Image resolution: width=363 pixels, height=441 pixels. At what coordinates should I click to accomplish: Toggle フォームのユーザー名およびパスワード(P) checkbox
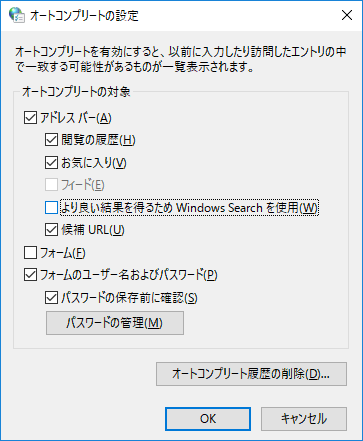tap(30, 275)
